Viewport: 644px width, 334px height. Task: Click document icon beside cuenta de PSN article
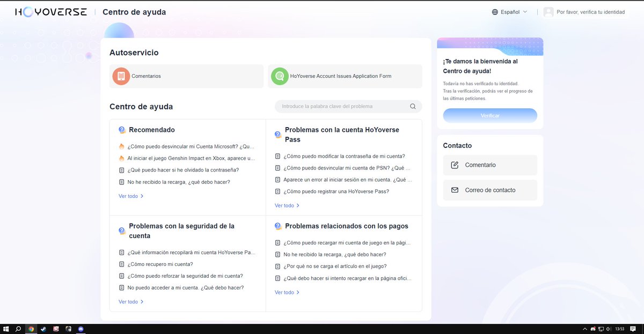pyautogui.click(x=277, y=168)
